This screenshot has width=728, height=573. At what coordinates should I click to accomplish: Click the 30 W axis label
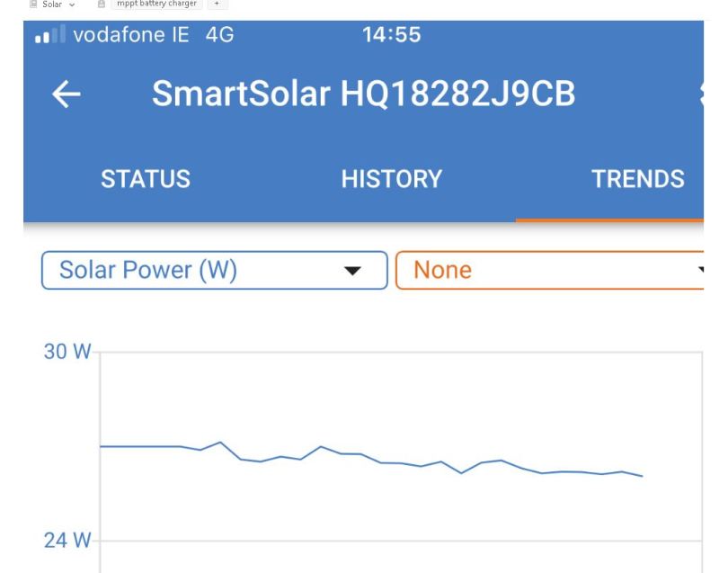coord(67,352)
